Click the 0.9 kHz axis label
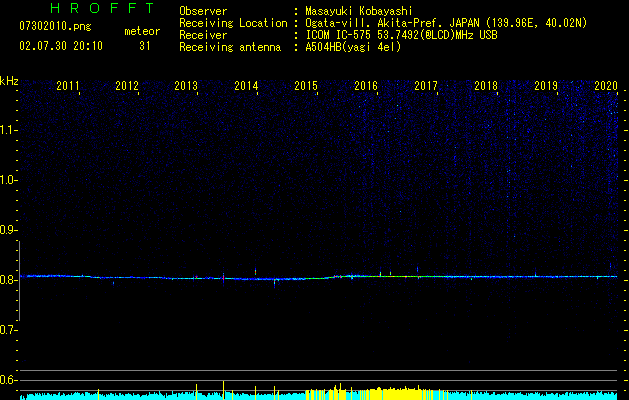 click(8, 230)
